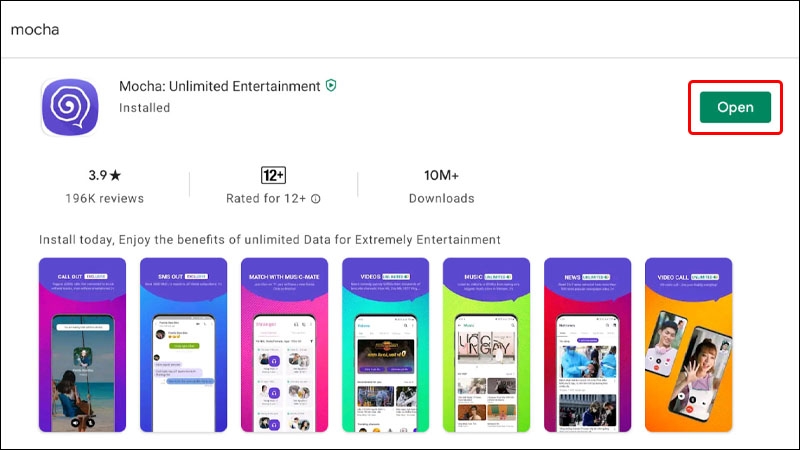Select the mocha search field text
The image size is (800, 450).
tap(35, 30)
